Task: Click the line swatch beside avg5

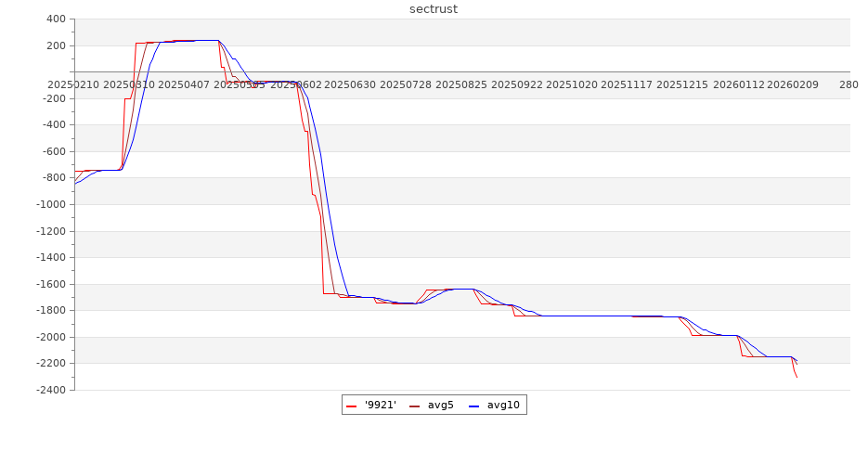Action: (415, 406)
